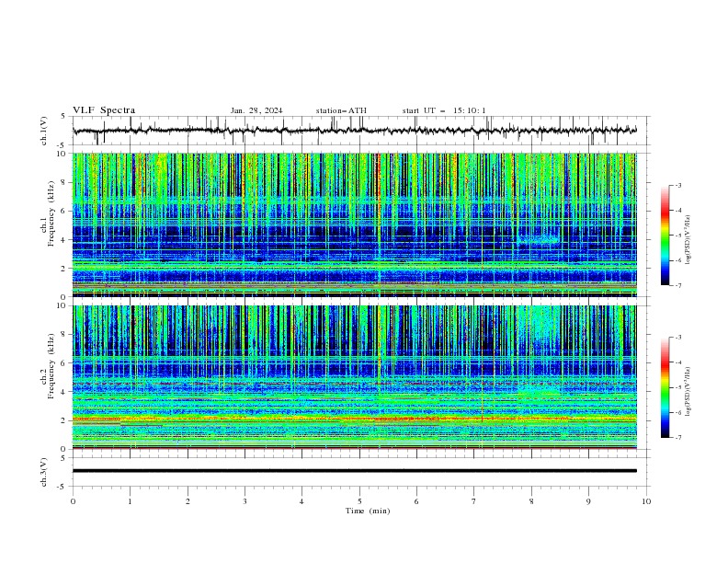
Task: Click the "VLF Spectra" title text
Action: [x=104, y=110]
